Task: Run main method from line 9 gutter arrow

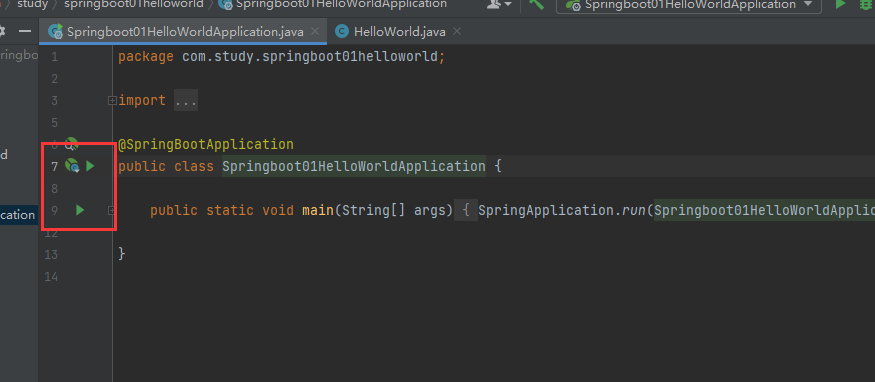Action: [x=80, y=210]
